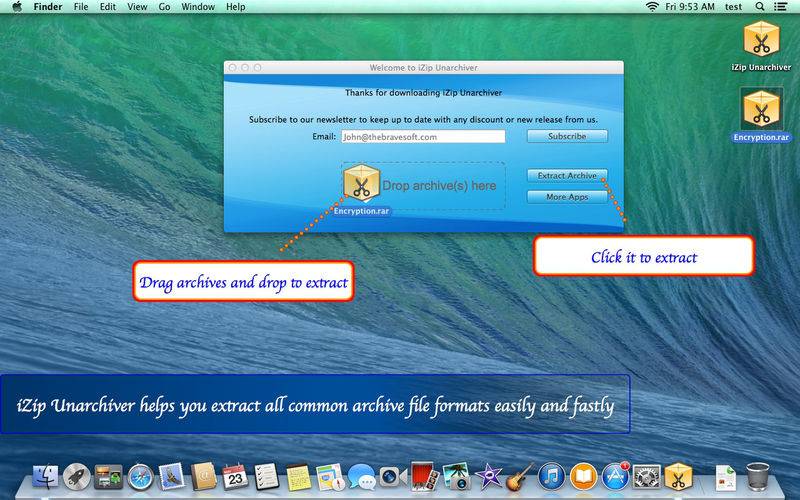Open the Window menu
This screenshot has width=800, height=500.
(x=198, y=7)
